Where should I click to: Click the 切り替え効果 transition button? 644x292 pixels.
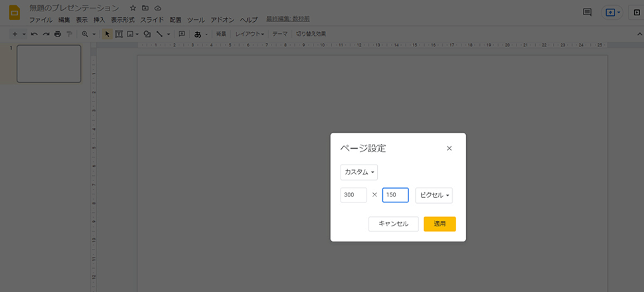pos(311,34)
